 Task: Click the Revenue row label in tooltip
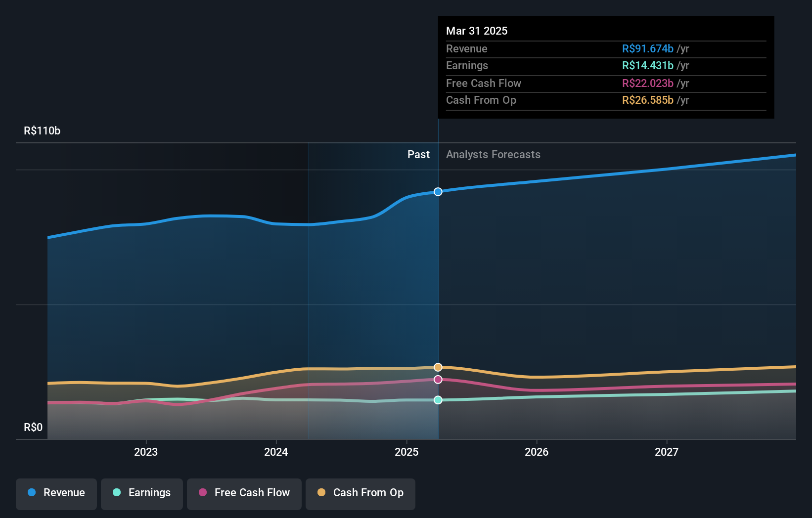pos(466,48)
